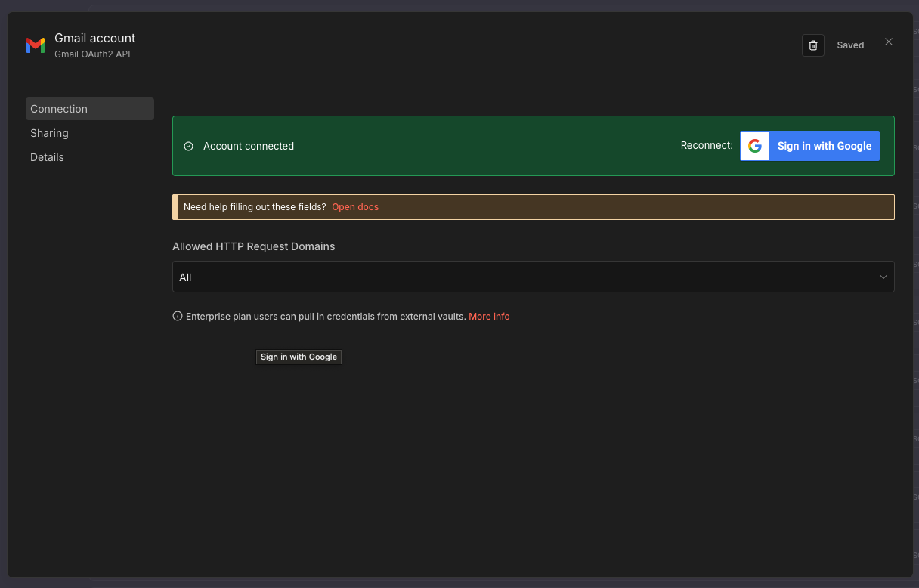Open the Allowed HTTP Request Domains dropdown
Image resolution: width=919 pixels, height=588 pixels.
click(533, 277)
